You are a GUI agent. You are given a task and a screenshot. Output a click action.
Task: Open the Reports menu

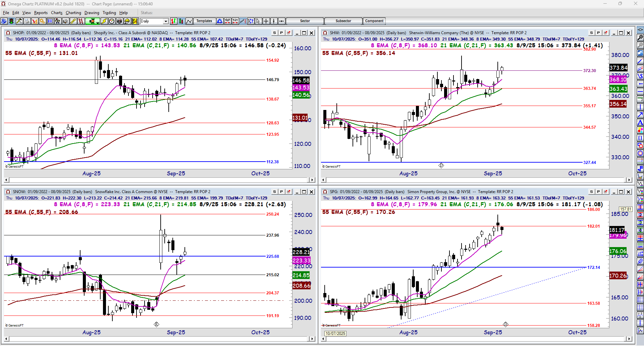click(41, 13)
